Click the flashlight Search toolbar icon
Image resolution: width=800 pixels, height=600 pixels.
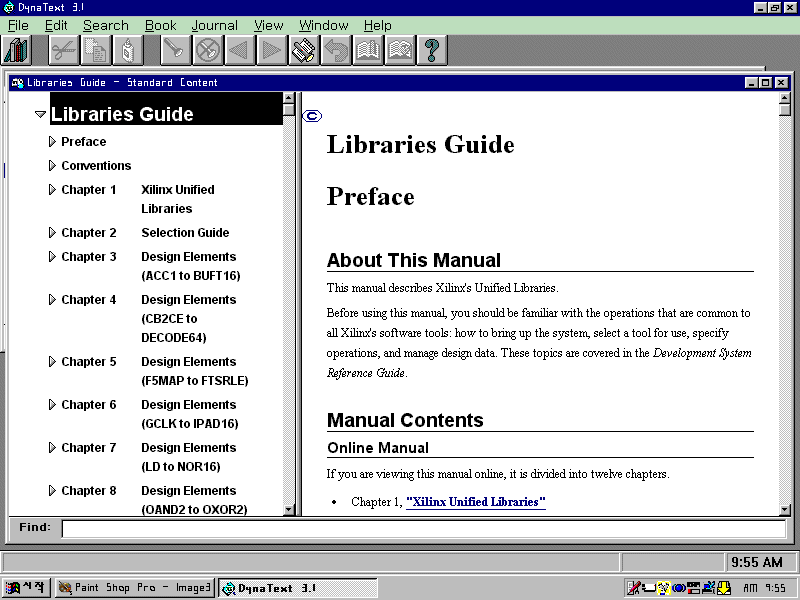click(176, 50)
